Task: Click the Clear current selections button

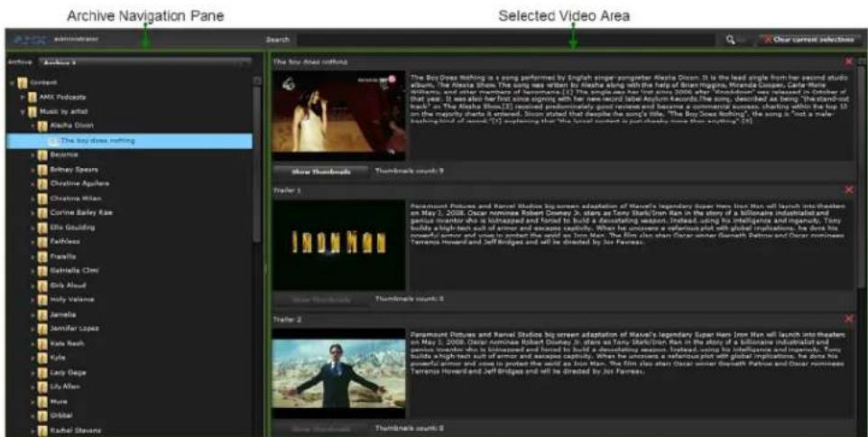Action: click(809, 40)
